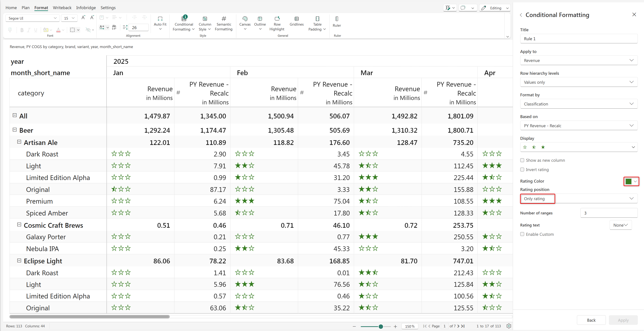The width and height of the screenshot is (644, 331).
Task: Check the Invert rating option
Action: click(522, 169)
